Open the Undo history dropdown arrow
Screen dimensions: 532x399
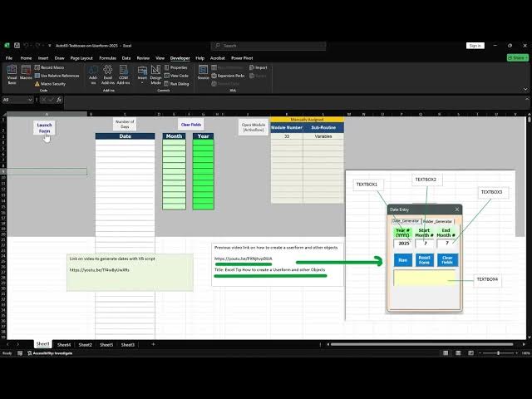pos(31,46)
